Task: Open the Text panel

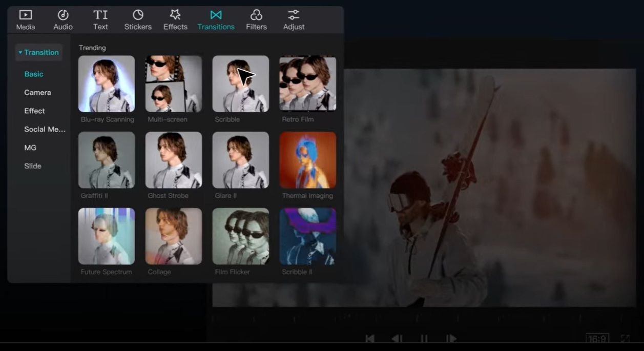Action: (100, 19)
